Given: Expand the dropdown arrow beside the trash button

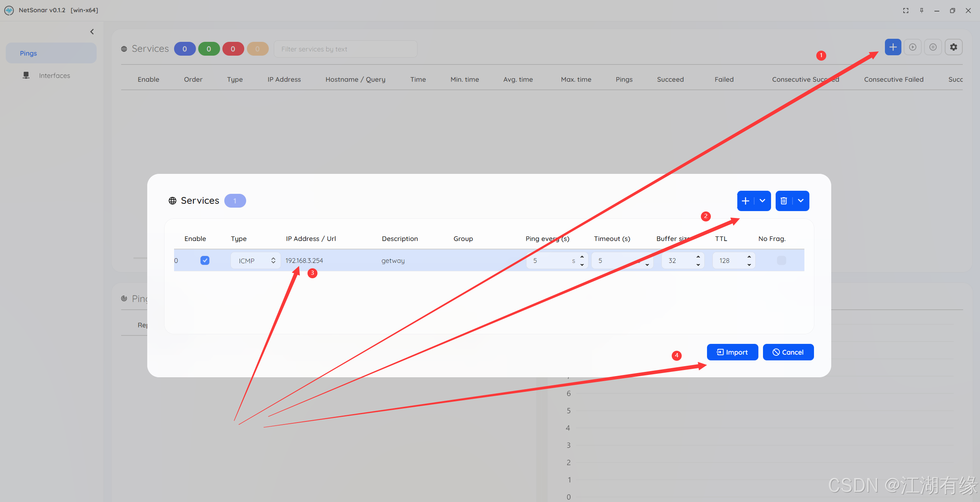Looking at the screenshot, I should point(801,201).
